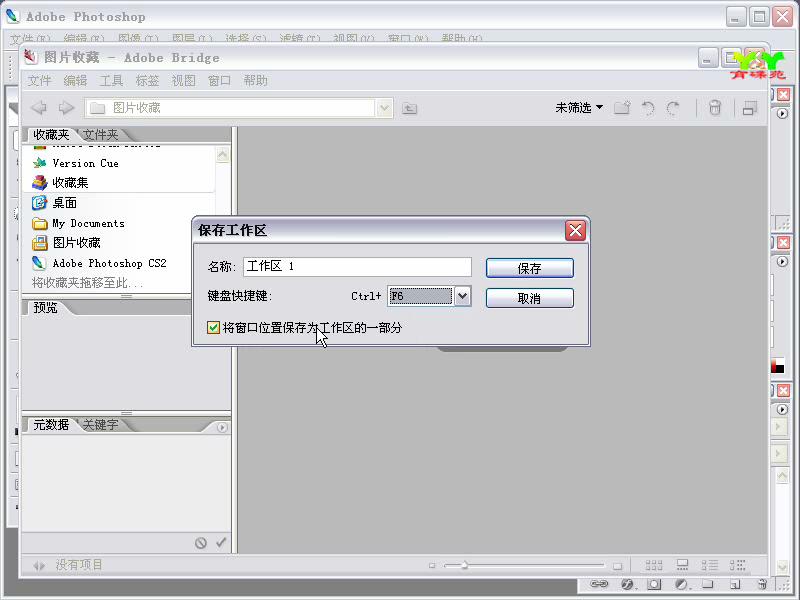The width and height of the screenshot is (800, 600).
Task: Select the Version Cue text in favorites
Action: 86,163
